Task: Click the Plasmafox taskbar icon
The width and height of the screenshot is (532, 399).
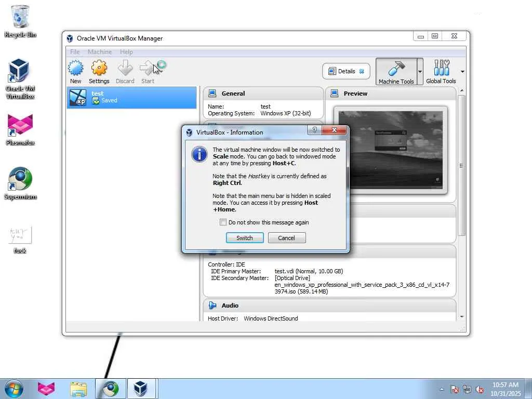Action: click(x=46, y=389)
